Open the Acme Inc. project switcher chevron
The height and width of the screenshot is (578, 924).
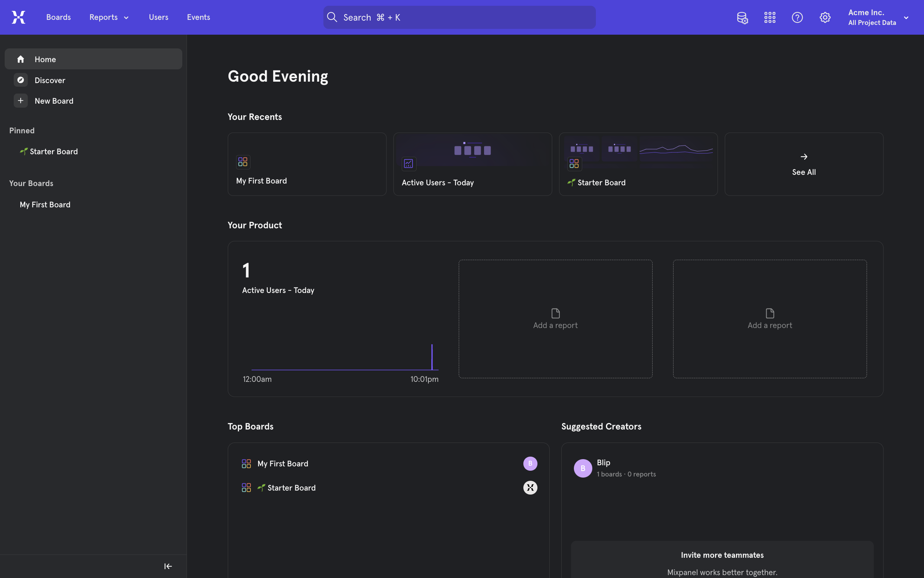pos(906,18)
